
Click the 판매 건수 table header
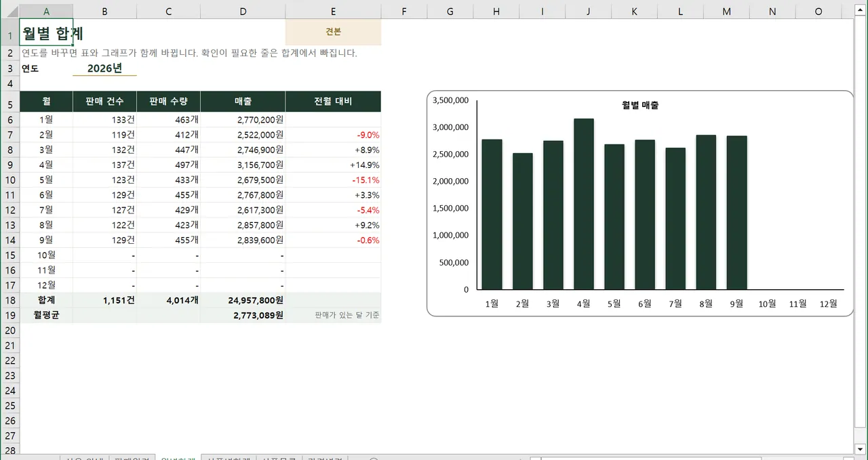click(104, 102)
